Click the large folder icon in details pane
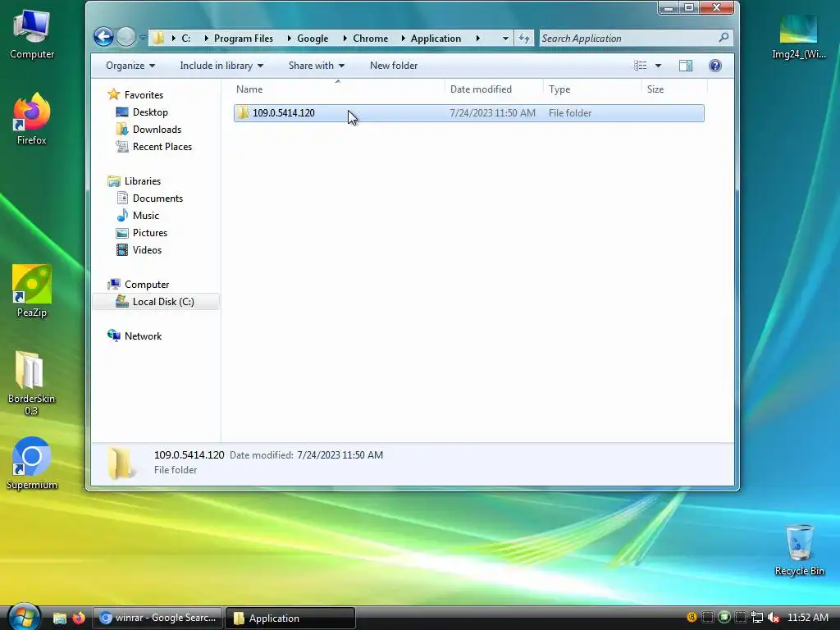 click(x=120, y=463)
